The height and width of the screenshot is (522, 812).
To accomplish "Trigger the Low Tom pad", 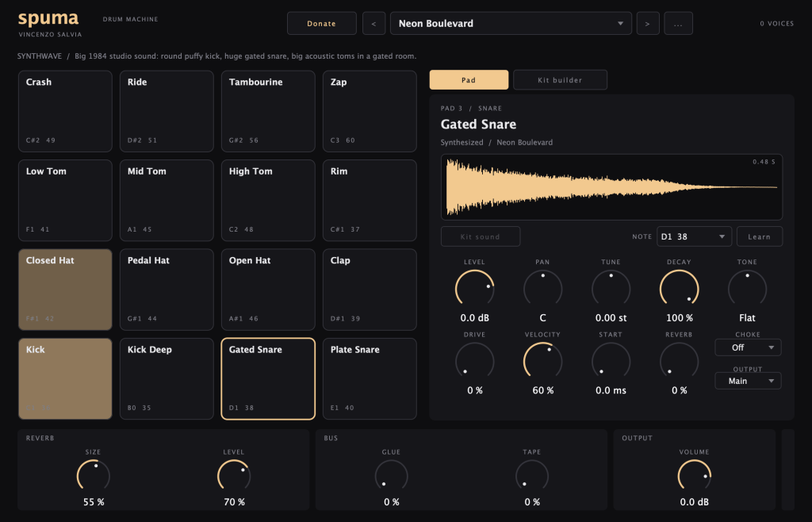I will click(65, 201).
